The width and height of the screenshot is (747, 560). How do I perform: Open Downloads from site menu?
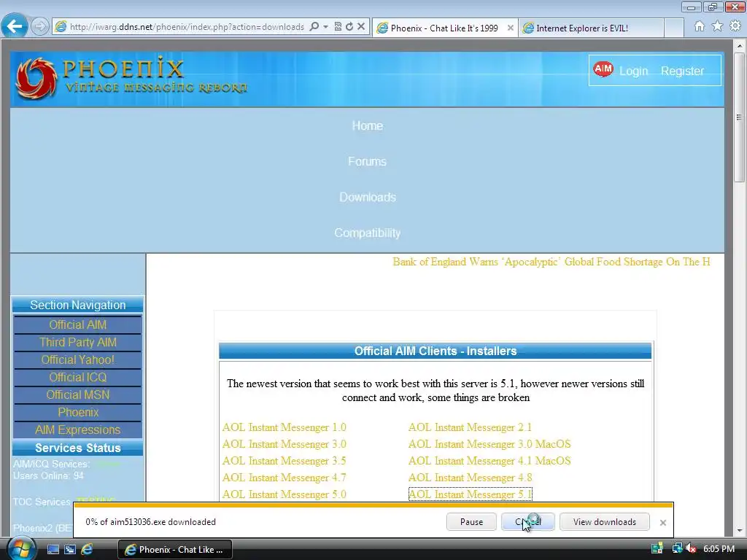coord(368,197)
